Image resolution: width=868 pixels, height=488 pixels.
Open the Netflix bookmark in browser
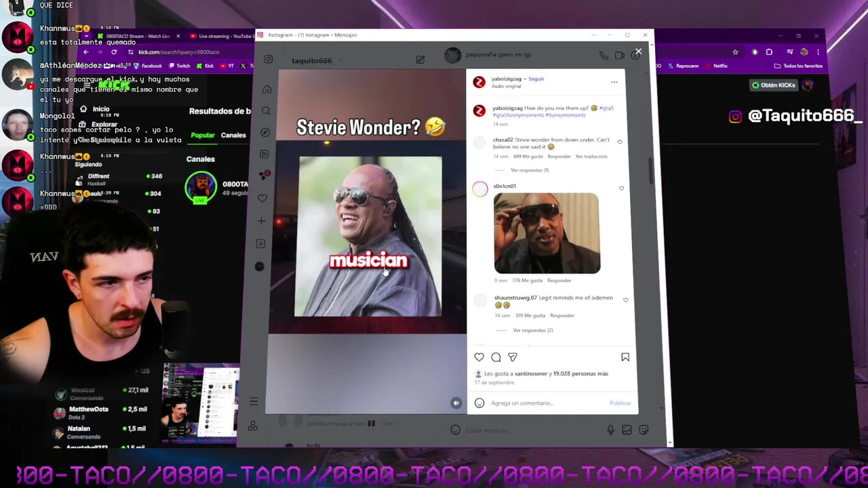pos(716,66)
